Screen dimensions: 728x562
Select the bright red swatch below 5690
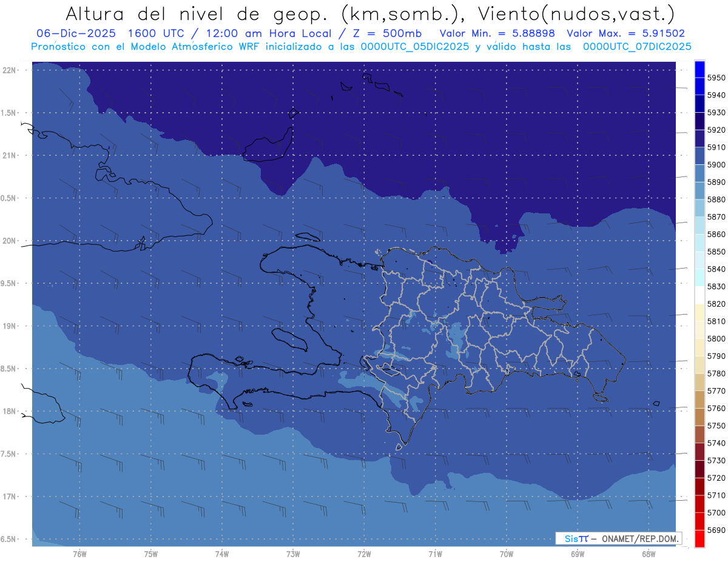699,538
